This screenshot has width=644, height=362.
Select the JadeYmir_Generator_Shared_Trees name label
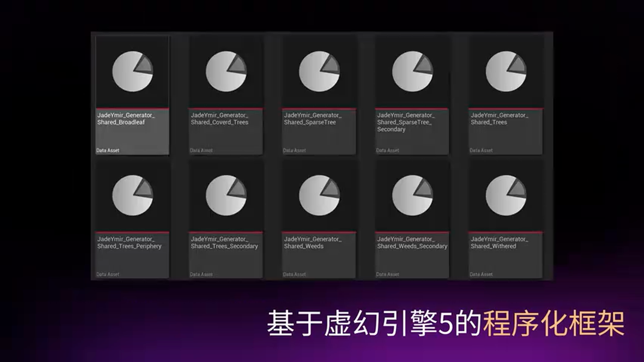pyautogui.click(x=499, y=119)
